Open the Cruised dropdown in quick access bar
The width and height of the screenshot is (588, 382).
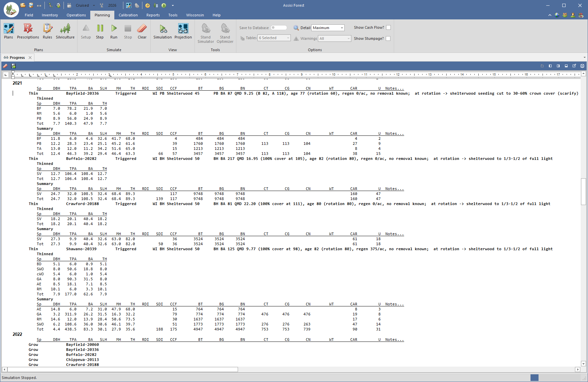[x=94, y=5]
